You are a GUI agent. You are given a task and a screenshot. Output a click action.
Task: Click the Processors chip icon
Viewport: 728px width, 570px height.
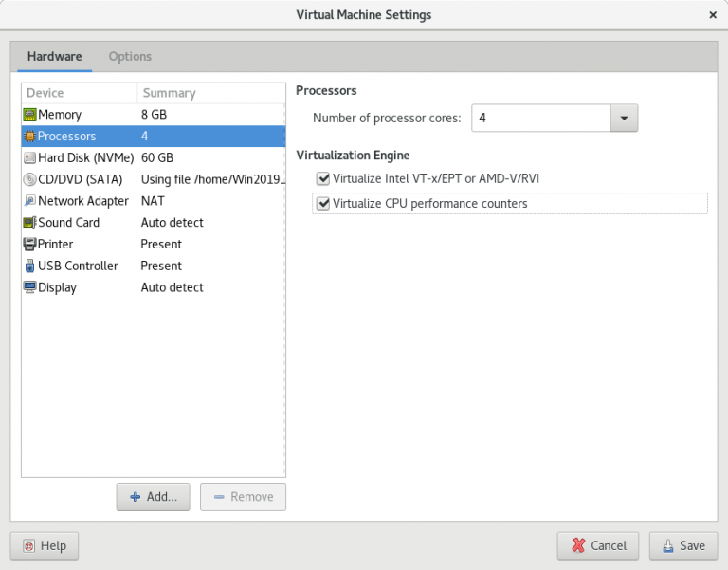pos(29,137)
